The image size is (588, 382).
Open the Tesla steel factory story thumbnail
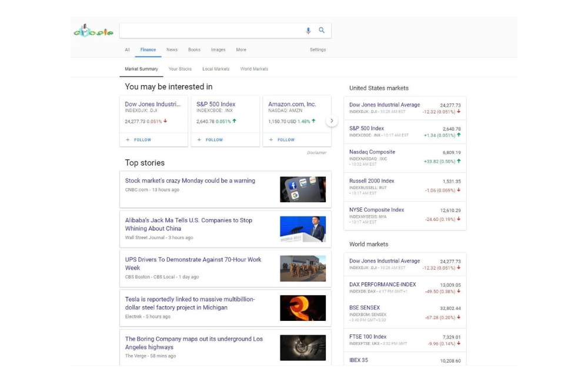[302, 308]
